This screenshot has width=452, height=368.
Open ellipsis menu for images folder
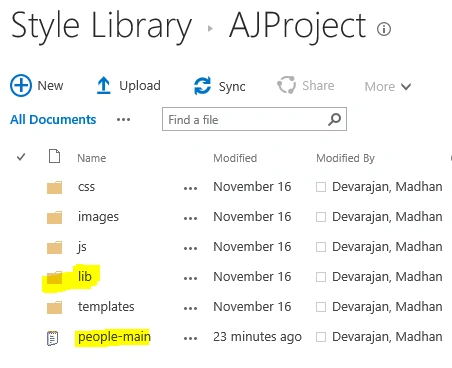tap(190, 218)
